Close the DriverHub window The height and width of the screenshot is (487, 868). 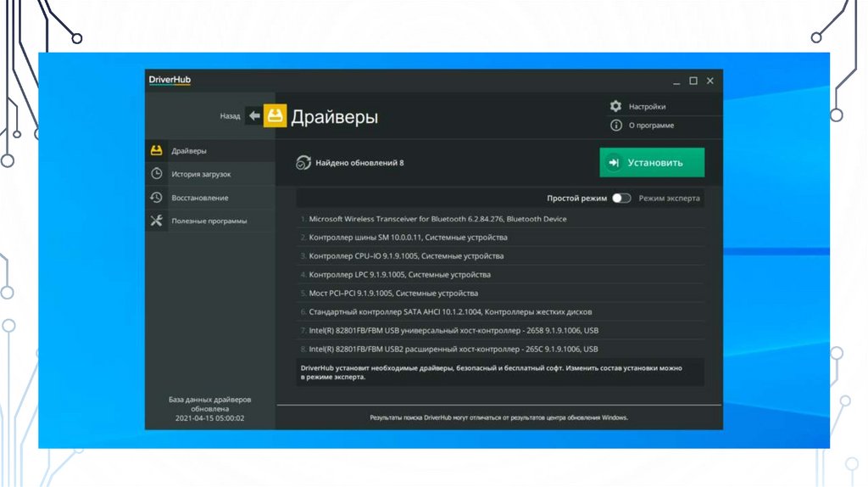pyautogui.click(x=710, y=81)
